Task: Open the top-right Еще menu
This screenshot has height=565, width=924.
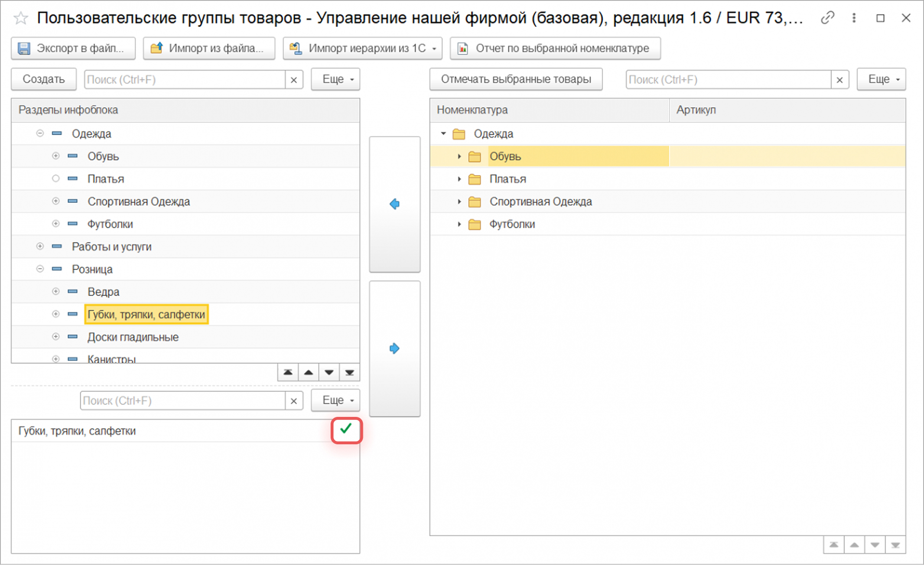Action: click(x=881, y=79)
